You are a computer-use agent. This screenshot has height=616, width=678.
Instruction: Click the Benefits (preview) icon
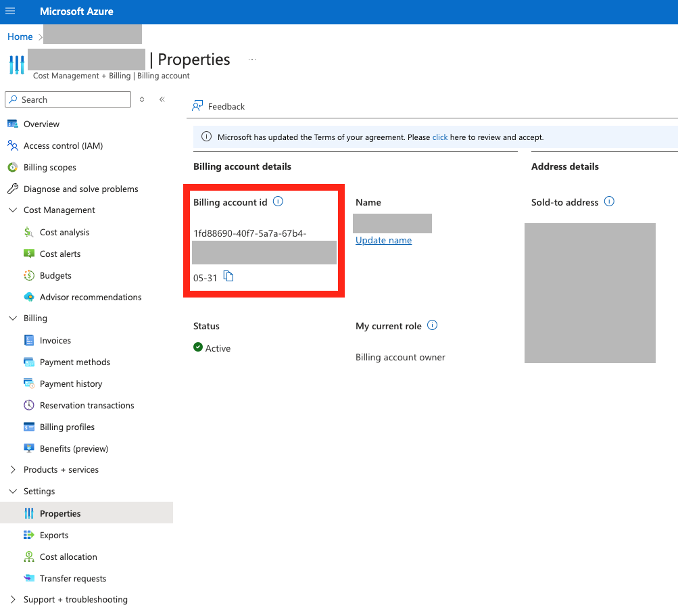tap(28, 448)
